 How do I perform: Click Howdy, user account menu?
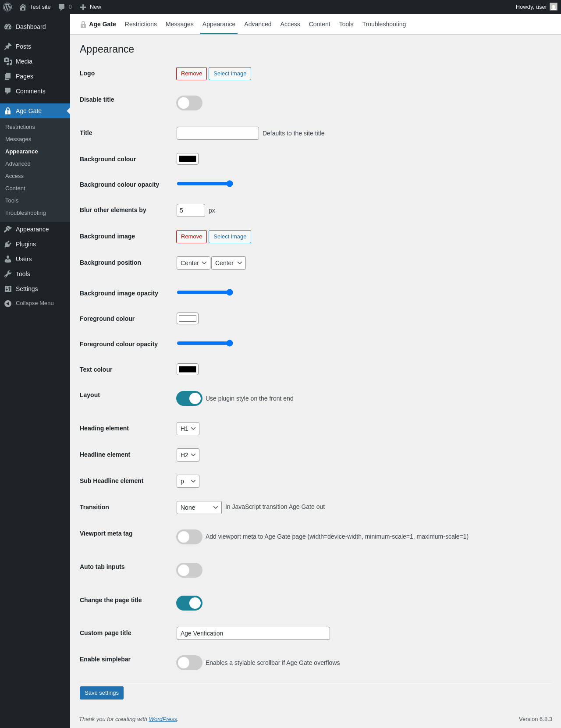536,7
